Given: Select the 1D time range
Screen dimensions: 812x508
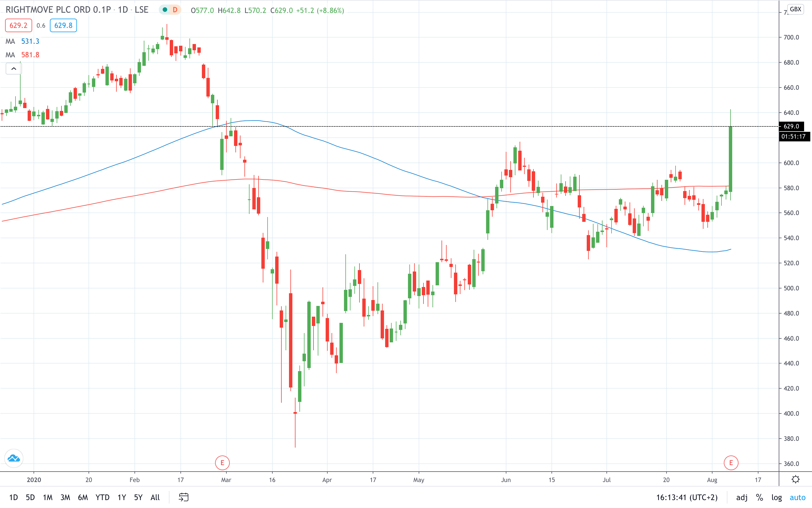Looking at the screenshot, I should tap(14, 498).
